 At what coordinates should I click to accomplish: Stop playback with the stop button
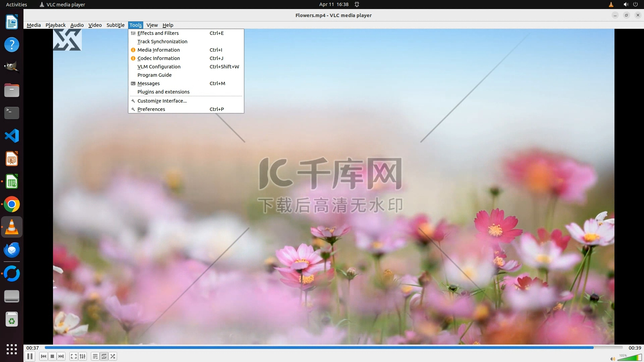[52, 356]
